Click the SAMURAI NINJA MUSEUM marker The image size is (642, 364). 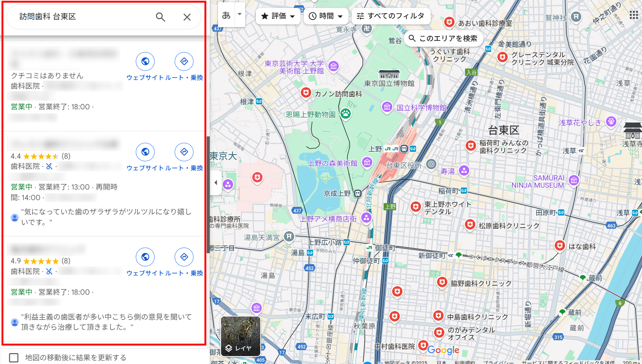coord(574,180)
